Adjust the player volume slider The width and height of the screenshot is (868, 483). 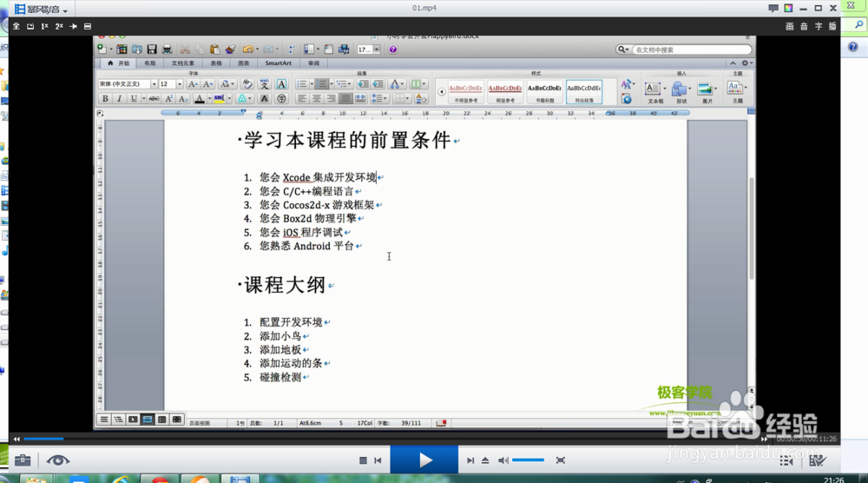pos(528,460)
